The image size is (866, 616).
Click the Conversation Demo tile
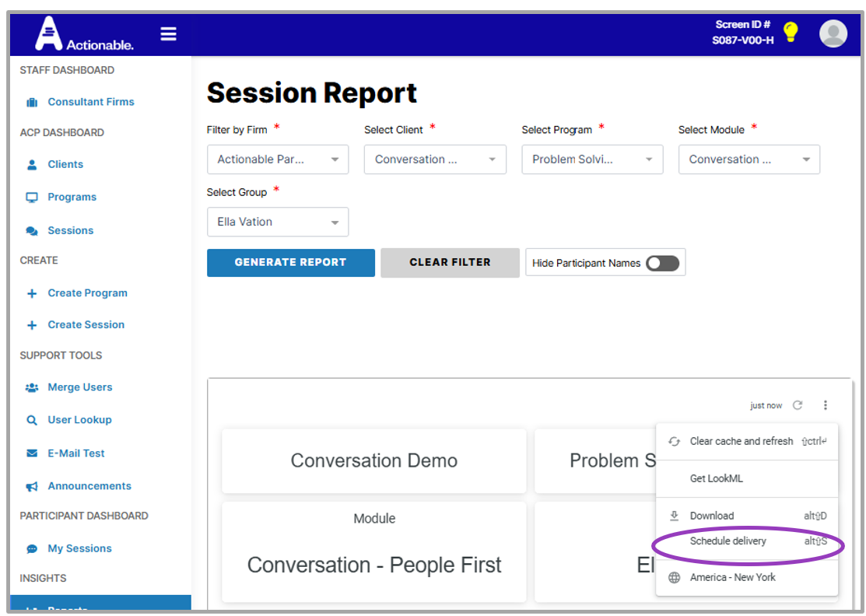click(373, 460)
